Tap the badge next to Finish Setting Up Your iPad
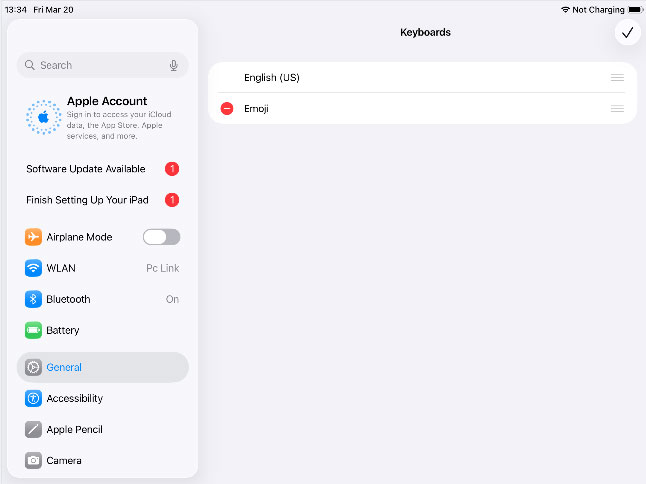Screen dimensions: 646x484 (x=172, y=200)
